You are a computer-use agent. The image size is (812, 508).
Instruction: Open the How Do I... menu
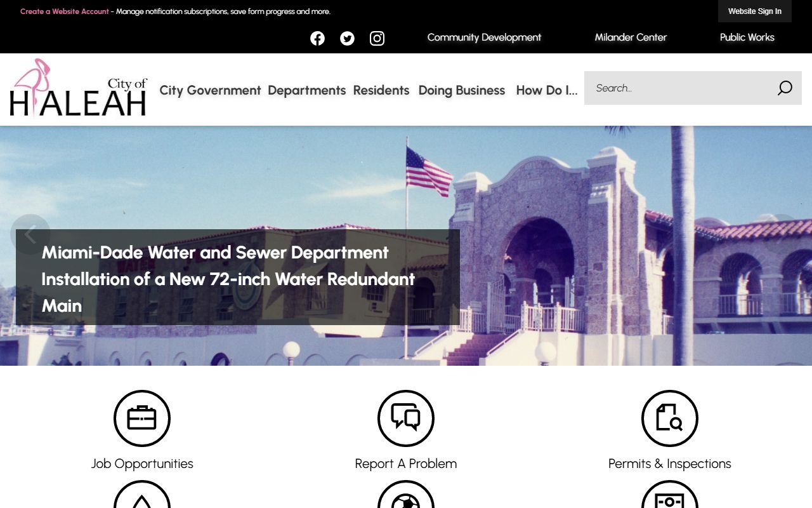tap(547, 90)
